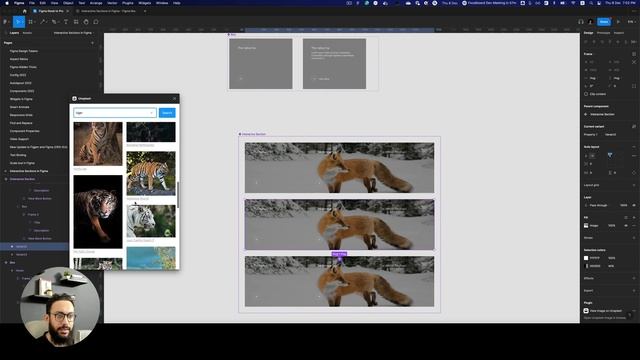Open the page name dropdown in the layers panel header
This screenshot has height=360, width=640.
tap(74, 33)
